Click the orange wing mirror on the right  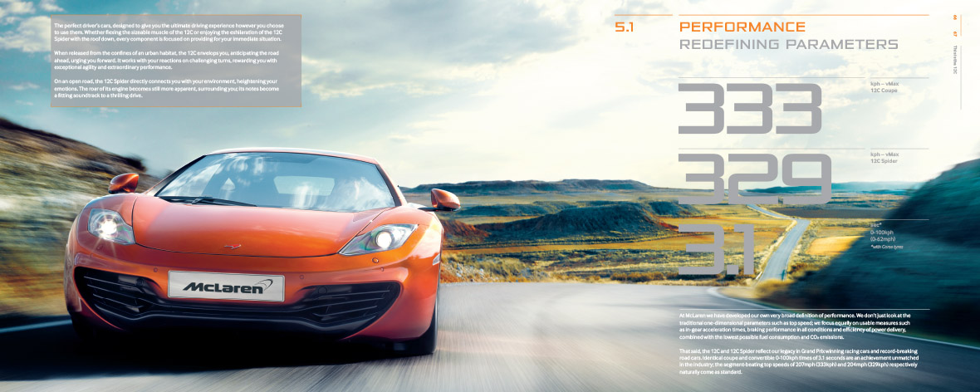tap(444, 199)
